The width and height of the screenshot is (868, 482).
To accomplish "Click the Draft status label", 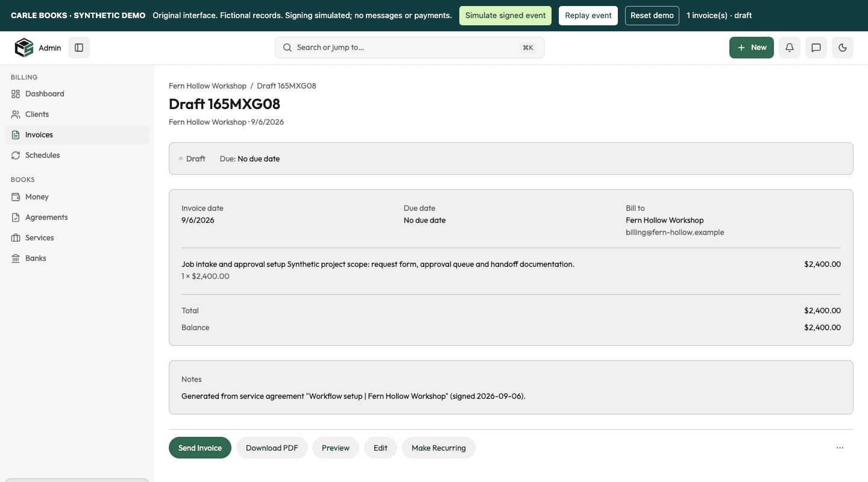I will tap(192, 159).
